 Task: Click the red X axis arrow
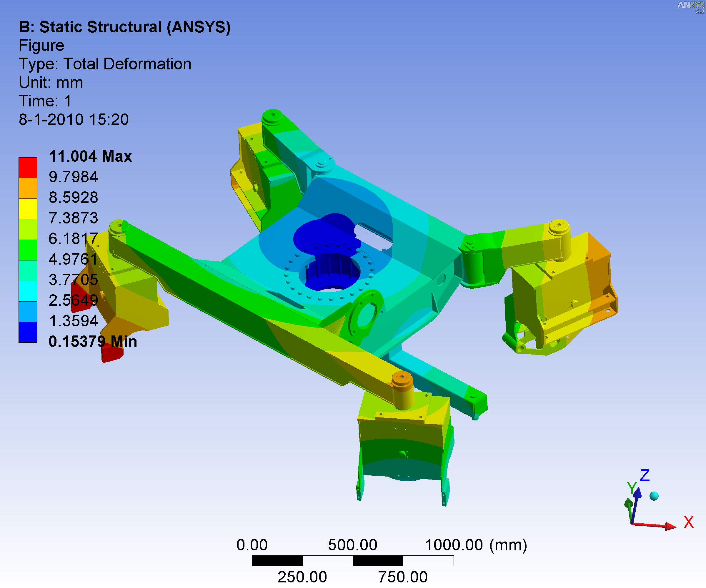tap(655, 525)
